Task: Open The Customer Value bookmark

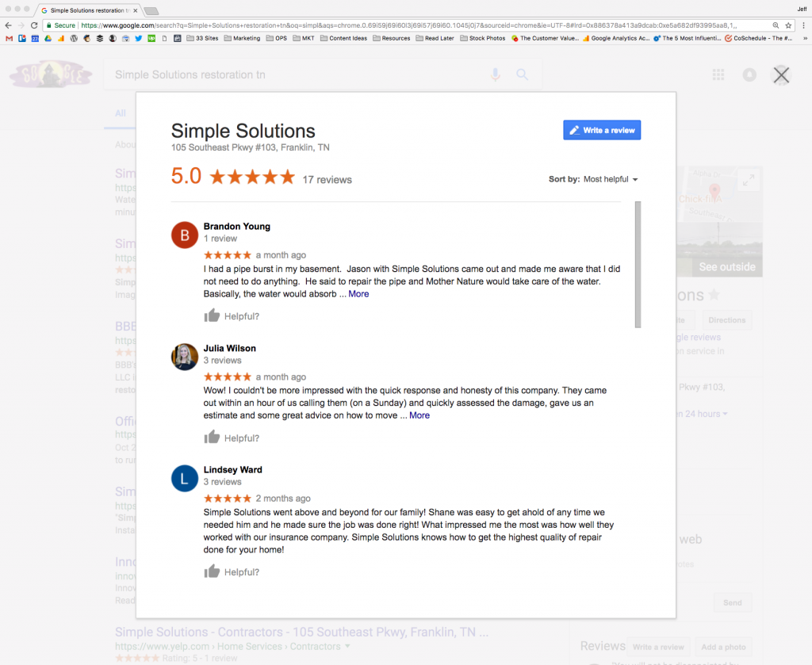Action: (x=545, y=38)
